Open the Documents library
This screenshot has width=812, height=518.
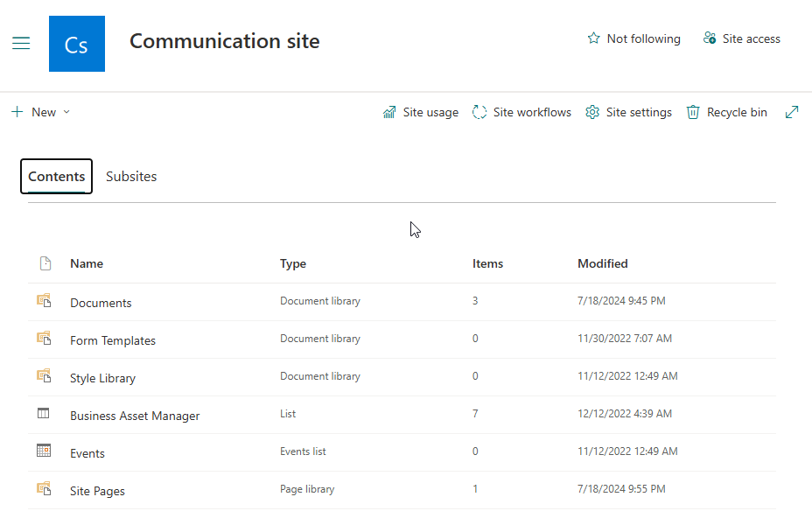[x=101, y=303]
